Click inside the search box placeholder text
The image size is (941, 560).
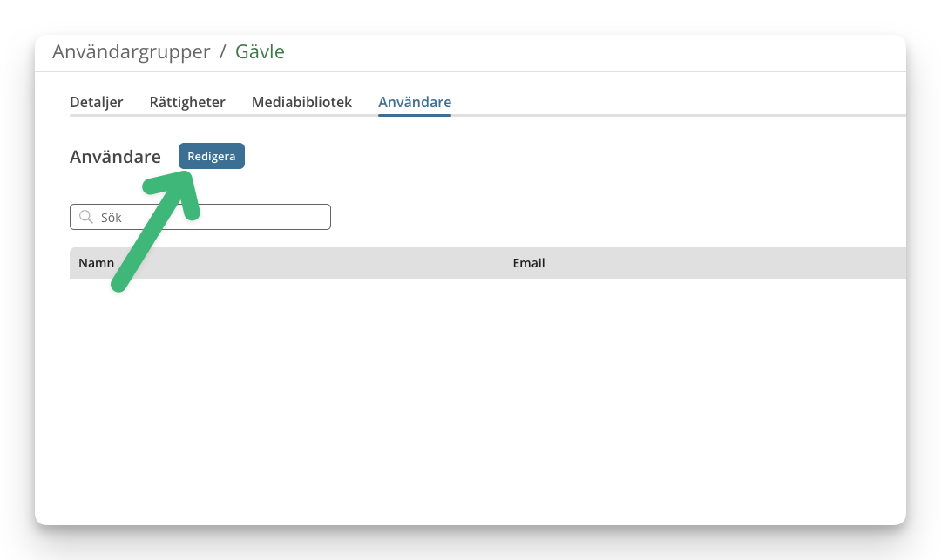(x=111, y=218)
